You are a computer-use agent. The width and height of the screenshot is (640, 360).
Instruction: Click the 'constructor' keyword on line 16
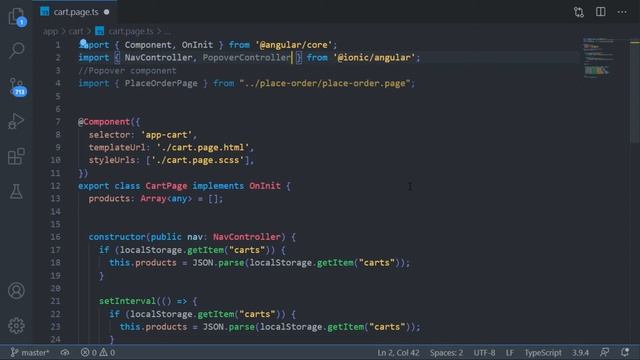[117, 237]
